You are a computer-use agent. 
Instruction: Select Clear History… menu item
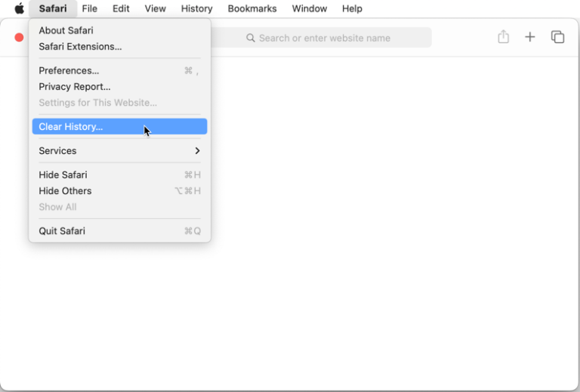[71, 127]
